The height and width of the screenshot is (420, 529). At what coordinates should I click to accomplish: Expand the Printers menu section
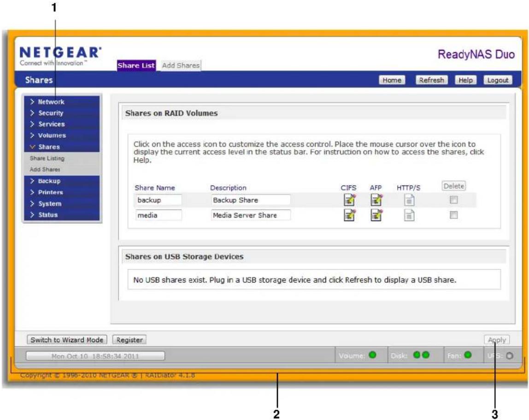tap(62, 192)
